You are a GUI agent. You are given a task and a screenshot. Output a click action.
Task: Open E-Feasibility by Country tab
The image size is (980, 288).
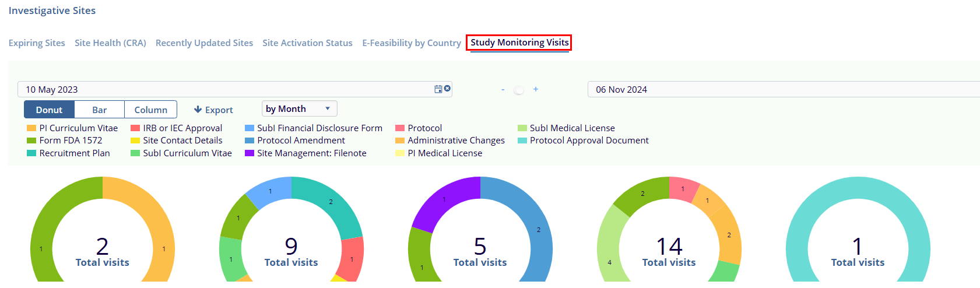pos(411,43)
